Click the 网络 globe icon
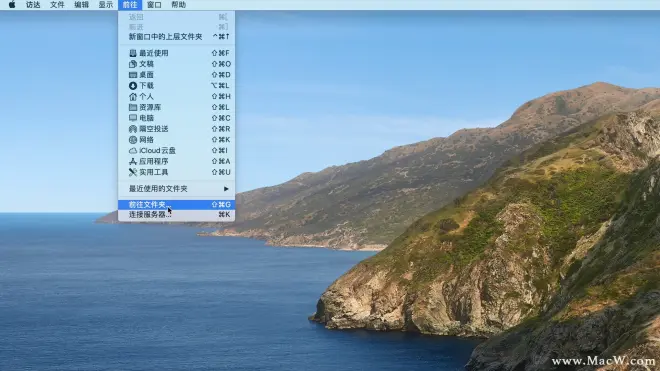 (133, 140)
